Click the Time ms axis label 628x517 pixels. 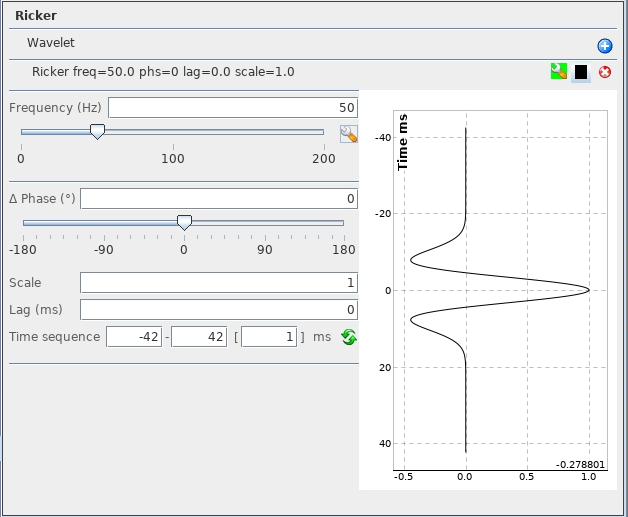pyautogui.click(x=403, y=143)
